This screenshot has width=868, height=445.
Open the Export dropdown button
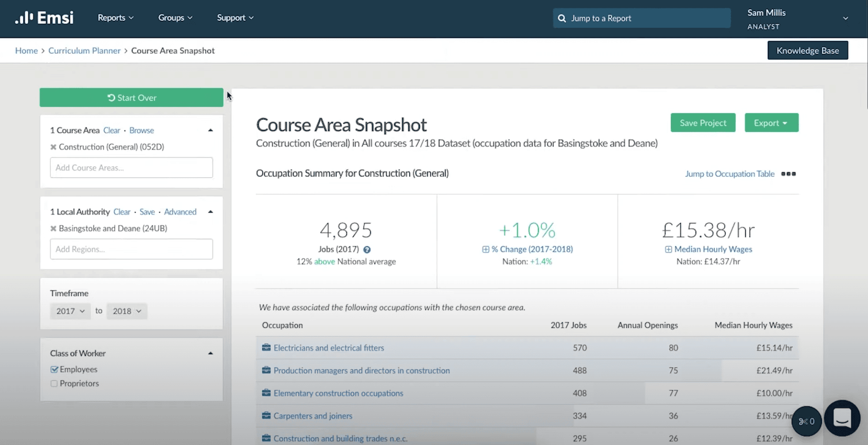(771, 123)
